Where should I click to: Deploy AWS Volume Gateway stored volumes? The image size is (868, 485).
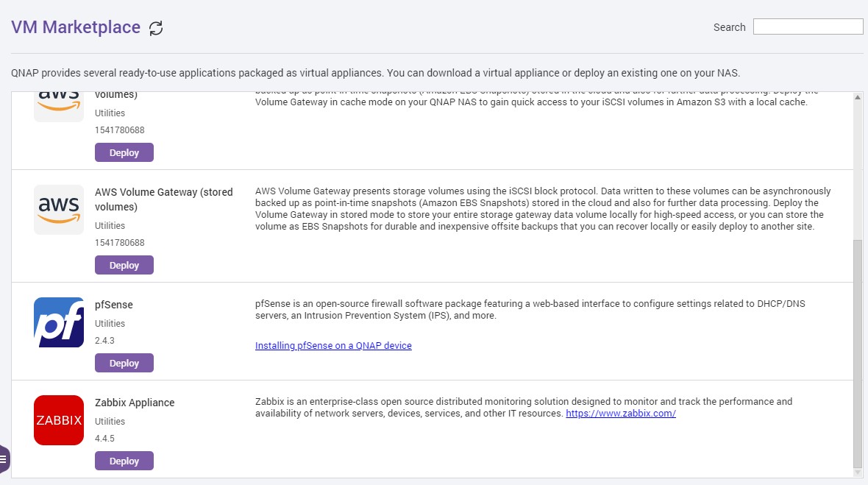[x=124, y=265]
